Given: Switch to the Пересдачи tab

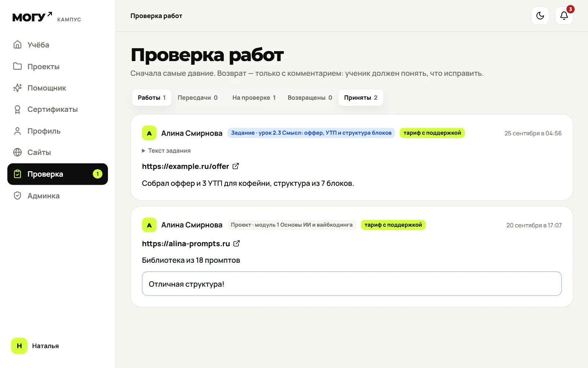Looking at the screenshot, I should (x=198, y=98).
